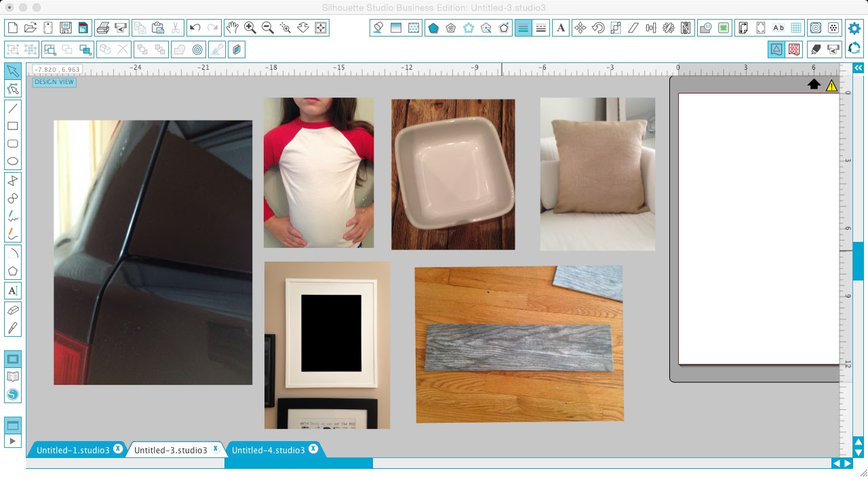Enable line style options panel

pyautogui.click(x=540, y=28)
